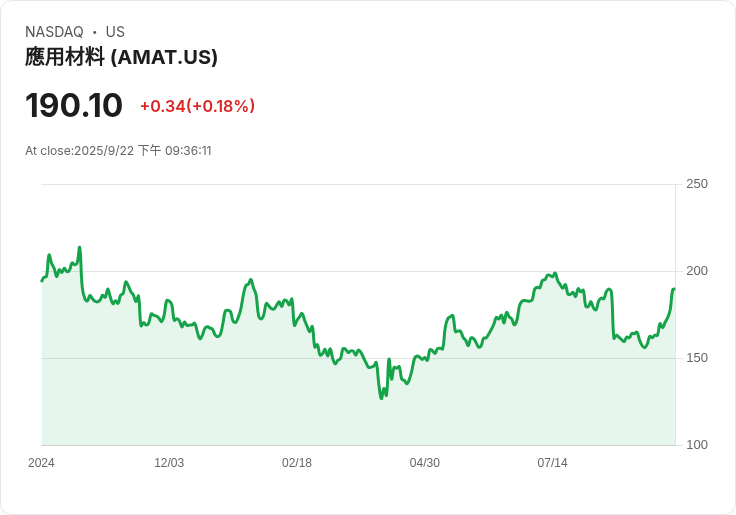Open the 應用材料 (AMAT.US) stock title
736x515 pixels.
121,57
